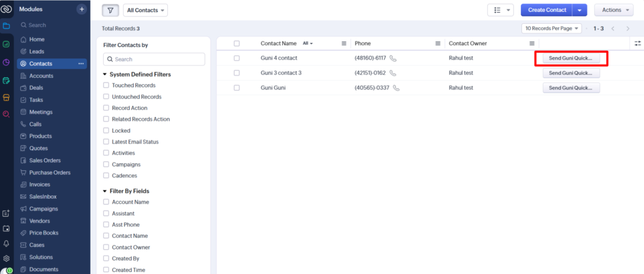Image resolution: width=644 pixels, height=274 pixels.
Task: Click the Zoho CRM logo icon
Action: (x=6, y=9)
